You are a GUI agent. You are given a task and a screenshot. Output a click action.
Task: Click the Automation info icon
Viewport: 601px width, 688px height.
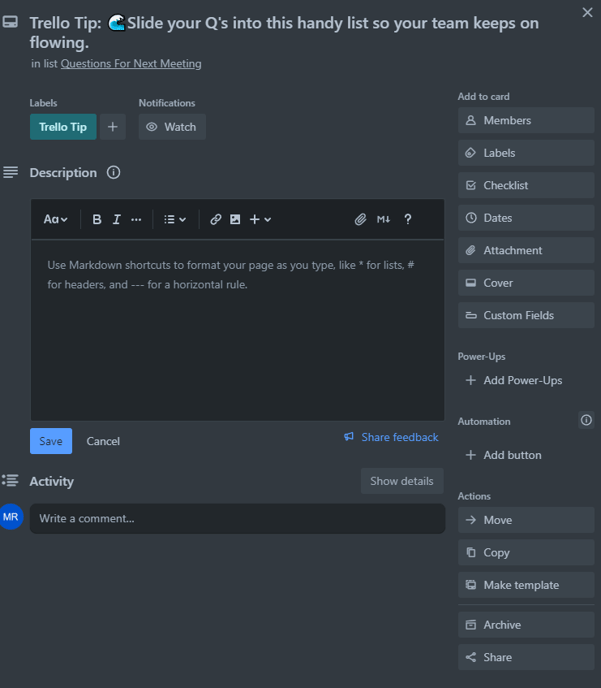(586, 420)
